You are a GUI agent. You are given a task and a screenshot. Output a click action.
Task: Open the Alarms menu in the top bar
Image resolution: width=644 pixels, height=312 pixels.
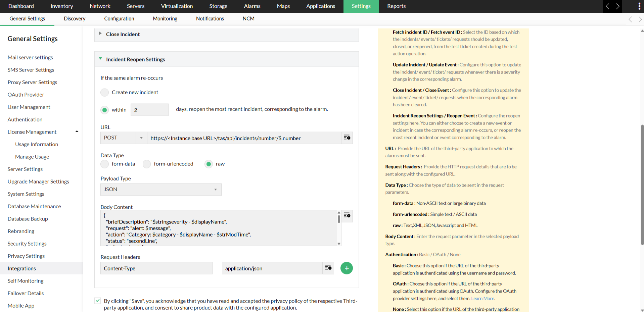(252, 6)
